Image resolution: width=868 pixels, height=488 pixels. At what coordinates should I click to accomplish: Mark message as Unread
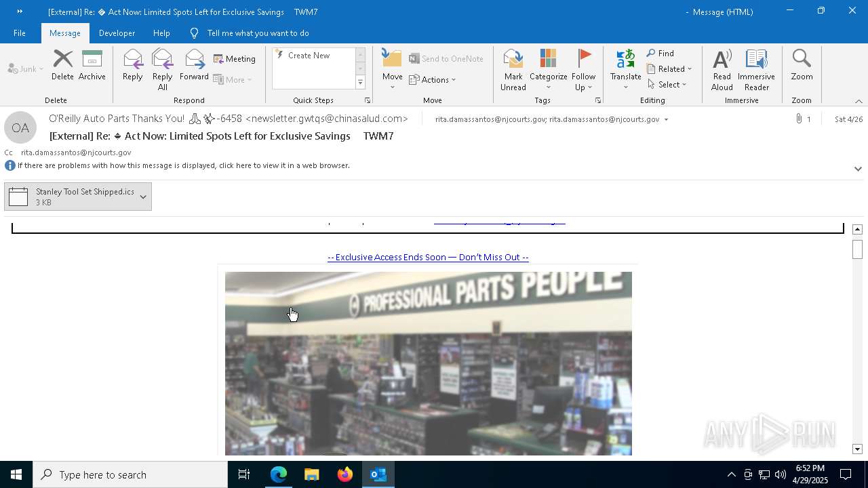[x=513, y=70]
